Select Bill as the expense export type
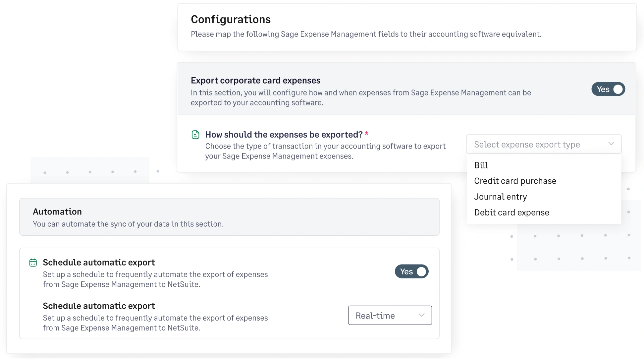Image resolution: width=644 pixels, height=359 pixels. click(x=481, y=165)
